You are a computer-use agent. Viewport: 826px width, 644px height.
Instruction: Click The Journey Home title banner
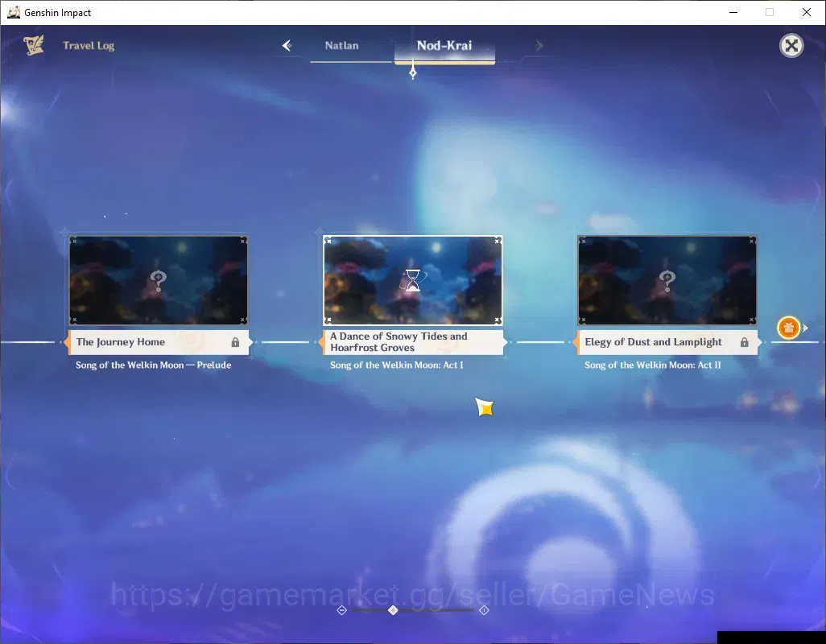tap(158, 342)
